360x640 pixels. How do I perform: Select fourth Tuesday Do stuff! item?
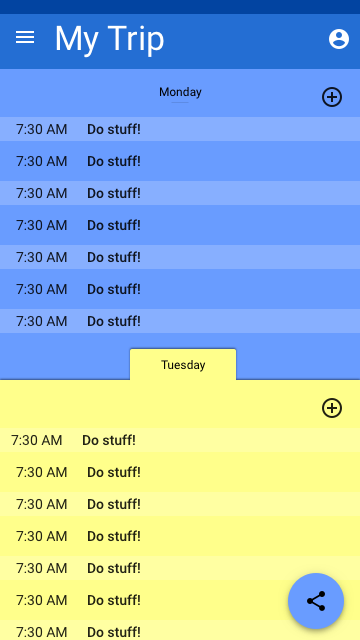click(x=180, y=536)
